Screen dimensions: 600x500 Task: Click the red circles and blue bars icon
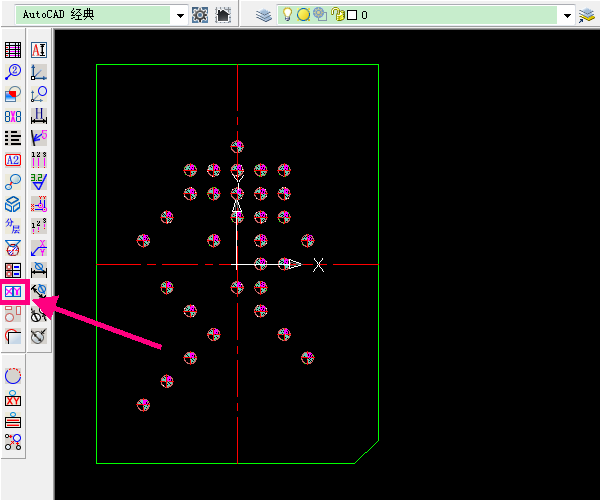click(13, 270)
